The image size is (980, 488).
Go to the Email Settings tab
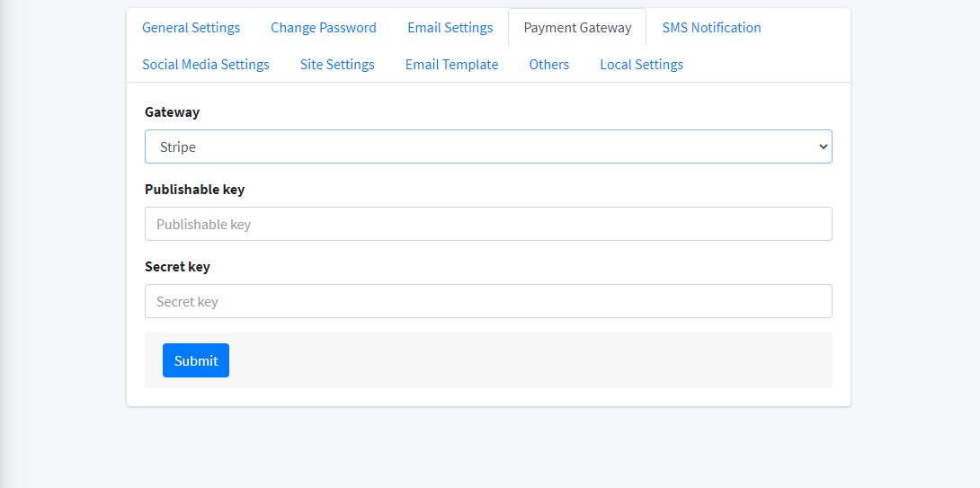pyautogui.click(x=450, y=28)
